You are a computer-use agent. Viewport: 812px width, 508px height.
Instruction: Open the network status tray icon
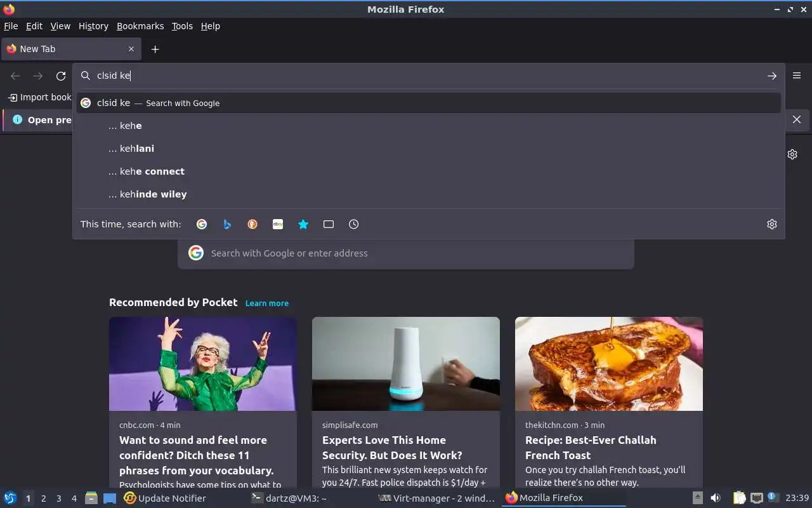tap(756, 498)
